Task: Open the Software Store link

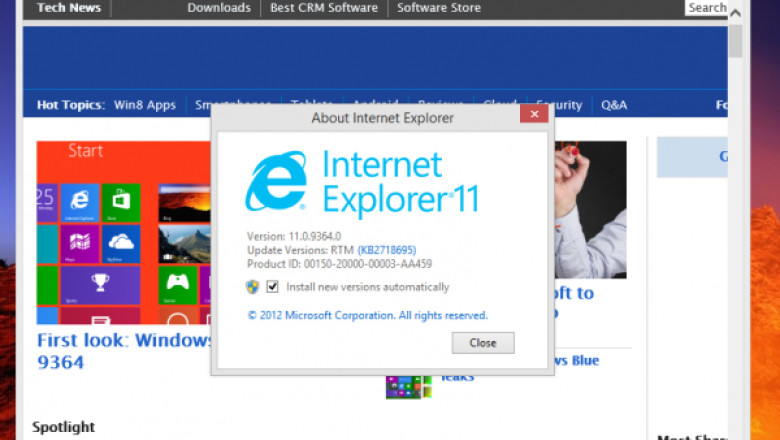Action: (439, 8)
